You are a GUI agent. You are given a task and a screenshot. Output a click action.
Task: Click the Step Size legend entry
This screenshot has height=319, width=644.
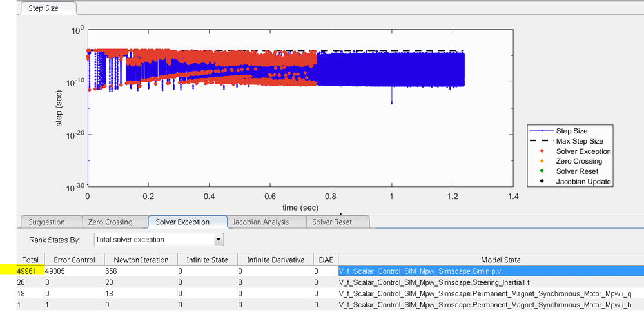click(x=571, y=131)
